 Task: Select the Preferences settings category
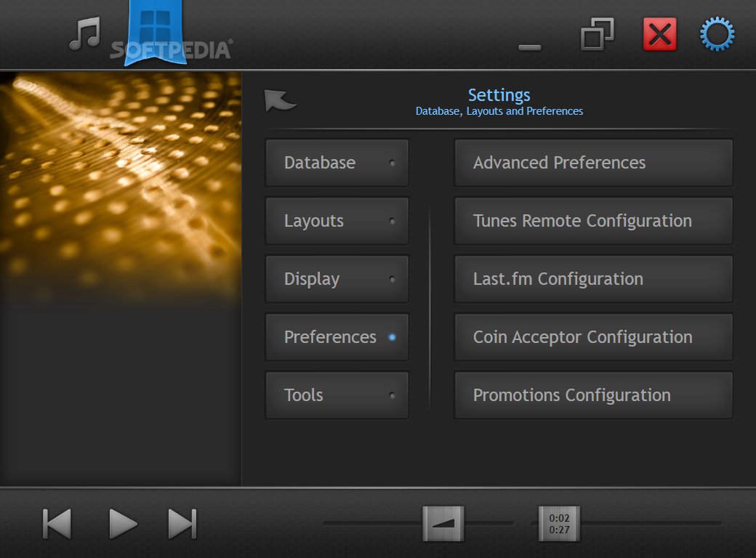[x=337, y=337]
